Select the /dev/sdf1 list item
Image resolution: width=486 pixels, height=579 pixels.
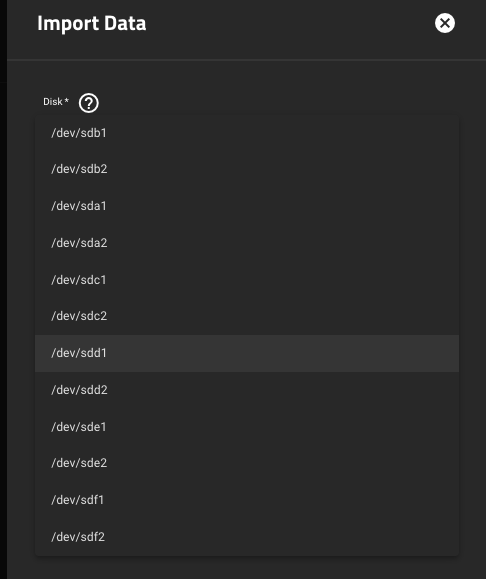click(247, 500)
